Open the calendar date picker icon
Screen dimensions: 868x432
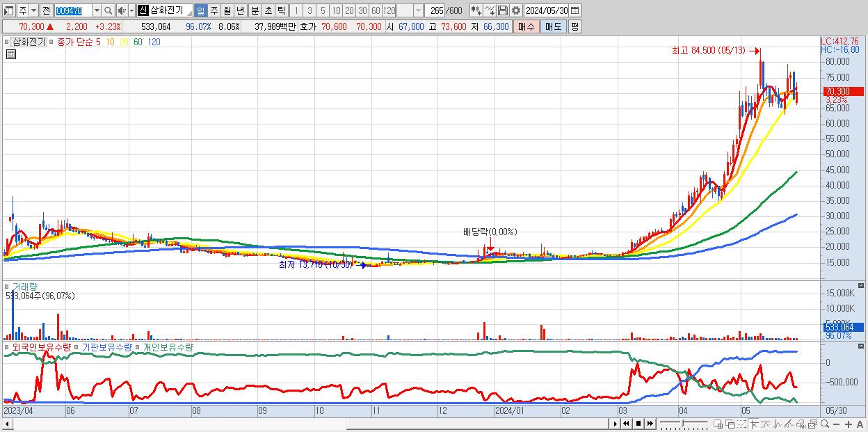(x=574, y=10)
